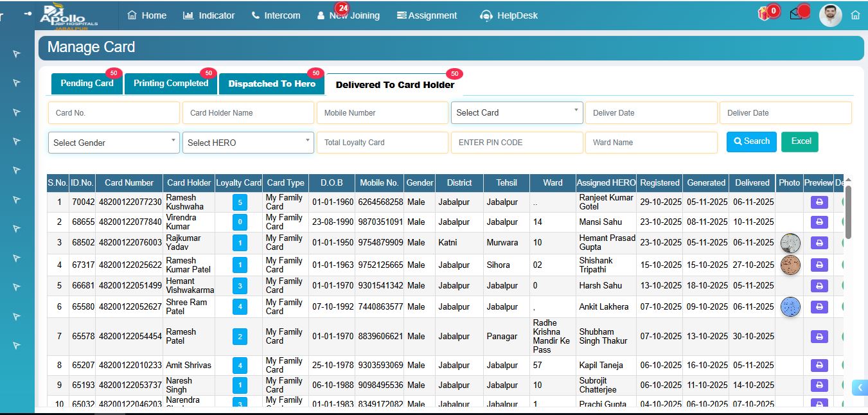Open the Intercom menu item
This screenshot has height=415, width=868.
276,15
